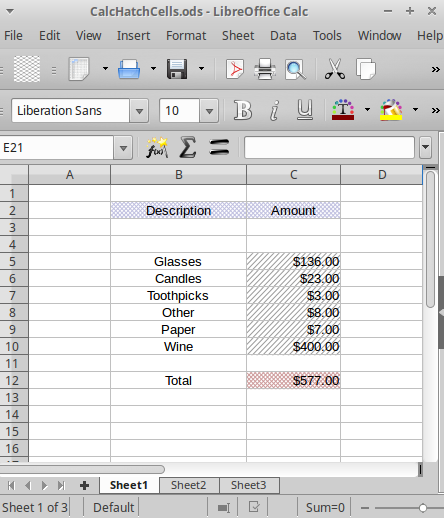Viewport: 444px width, 518px height.
Task: Open the Format menu
Action: (186, 36)
